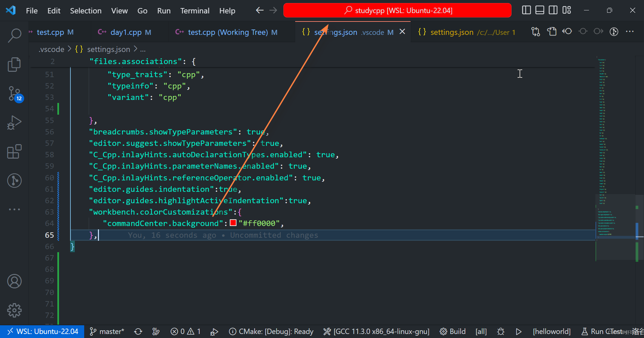Open the Run and Debug view

pyautogui.click(x=14, y=122)
